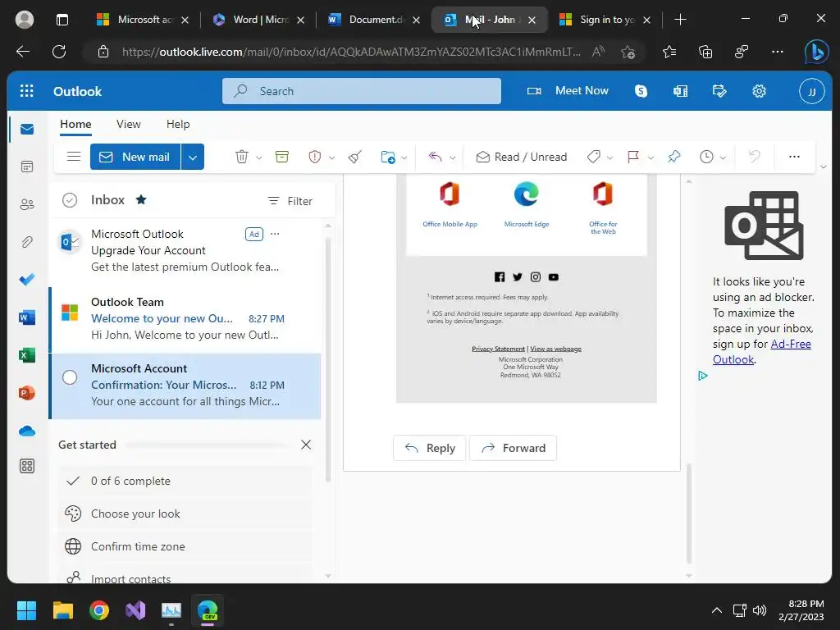Expand the Categorize tag chevron
Viewport: 840px width, 630px height.
[609, 157]
